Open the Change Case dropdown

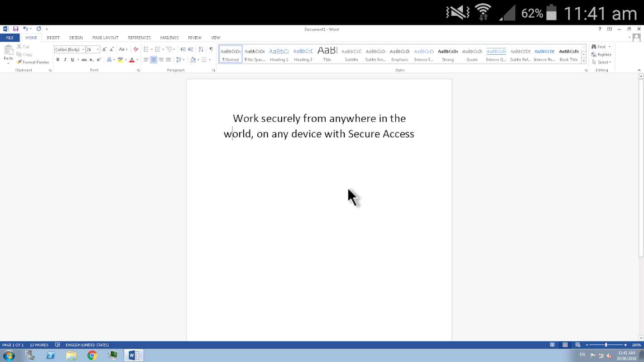pos(123,49)
